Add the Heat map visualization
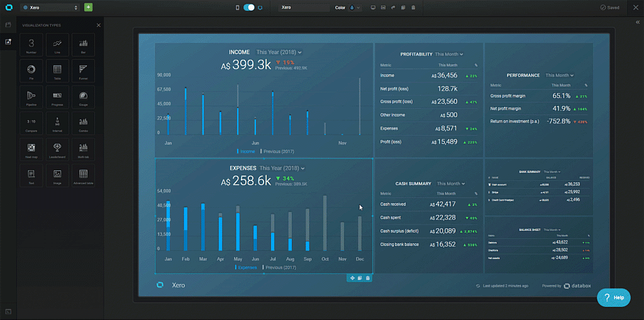 point(31,150)
